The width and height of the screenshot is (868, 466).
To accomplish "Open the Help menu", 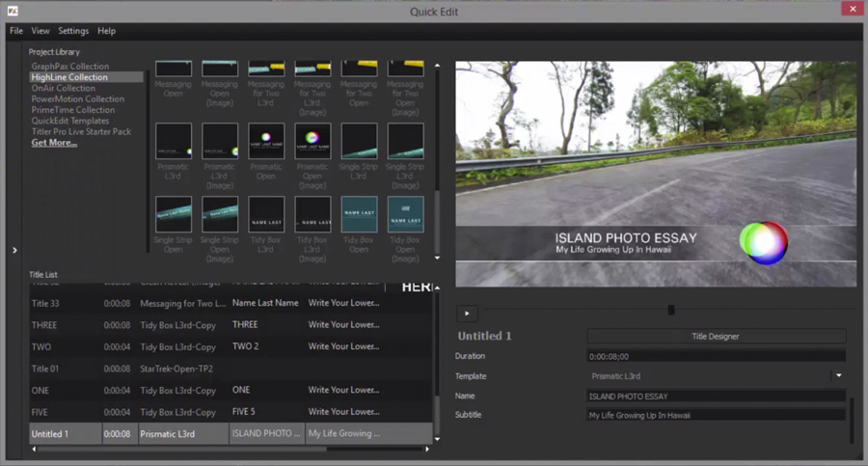I will tap(106, 31).
